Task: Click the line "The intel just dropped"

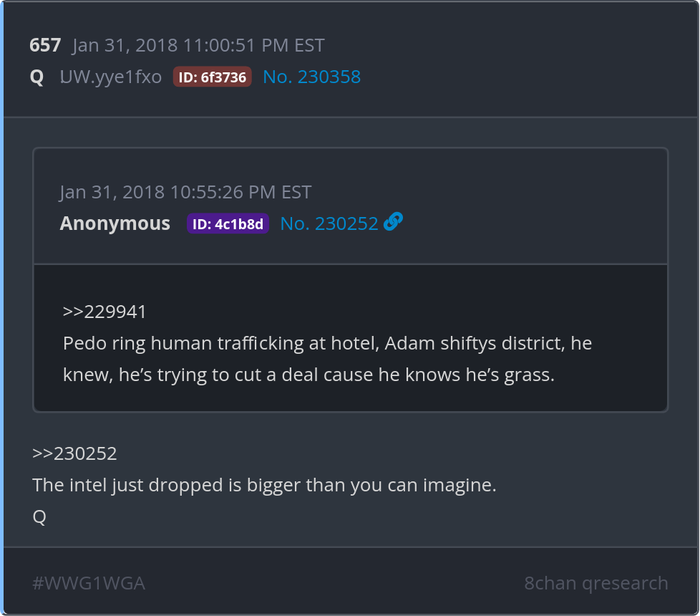Action: click(x=264, y=485)
